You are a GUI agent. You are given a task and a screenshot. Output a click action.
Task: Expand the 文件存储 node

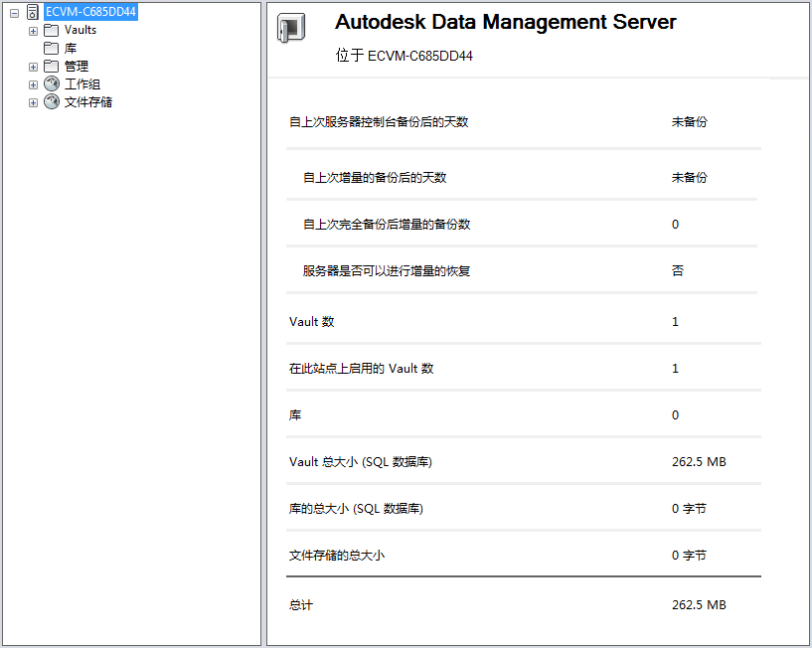click(33, 102)
